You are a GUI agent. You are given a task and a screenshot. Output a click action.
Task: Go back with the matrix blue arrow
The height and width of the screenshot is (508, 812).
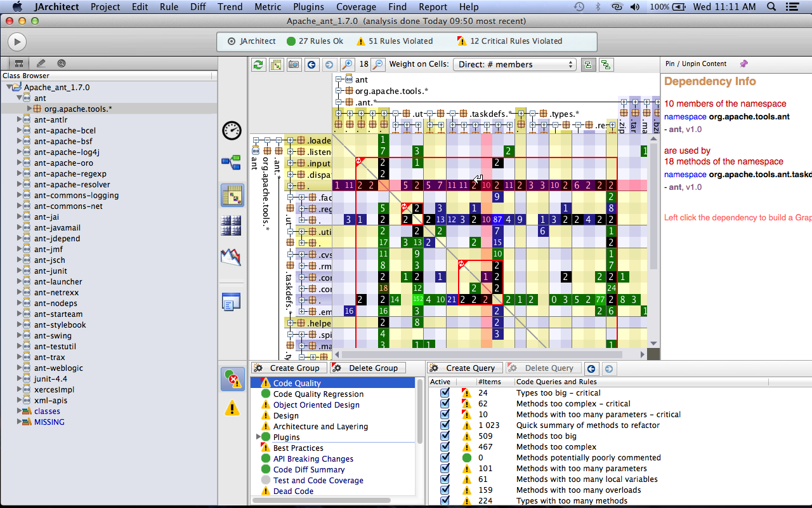point(311,64)
